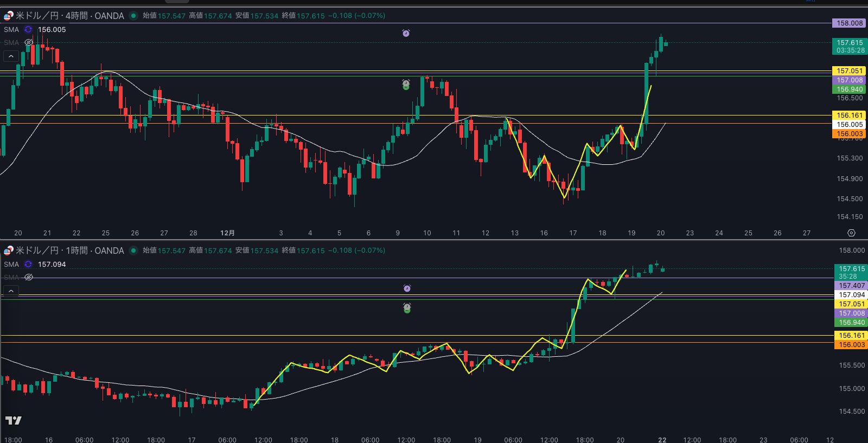The height and width of the screenshot is (443, 868).
Task: Click the green market status dot on 1-hour chart
Action: click(x=133, y=251)
